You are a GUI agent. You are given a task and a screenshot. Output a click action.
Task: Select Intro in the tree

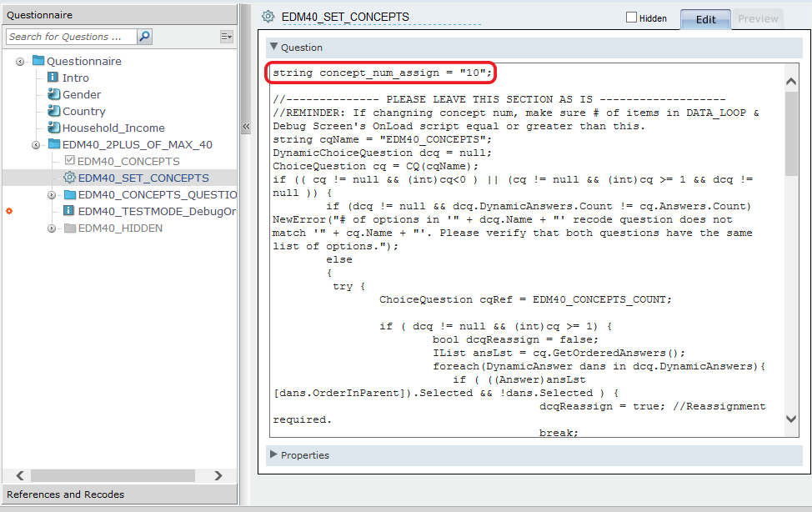tap(76, 78)
